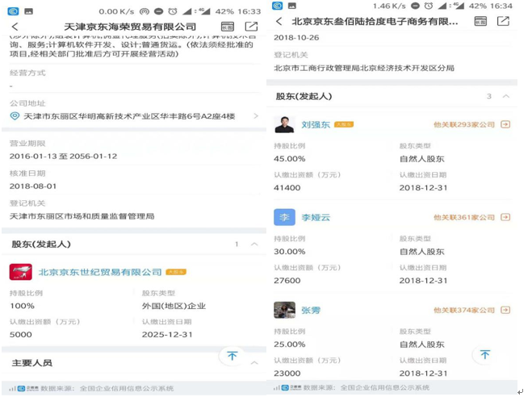
Task: Open 张雱 shareholder profile
Action: [x=311, y=310]
